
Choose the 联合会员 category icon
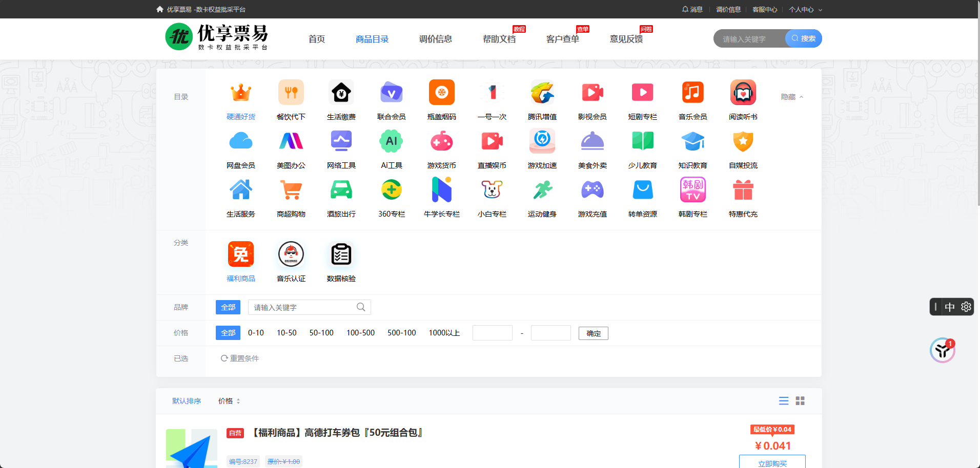[x=392, y=93]
